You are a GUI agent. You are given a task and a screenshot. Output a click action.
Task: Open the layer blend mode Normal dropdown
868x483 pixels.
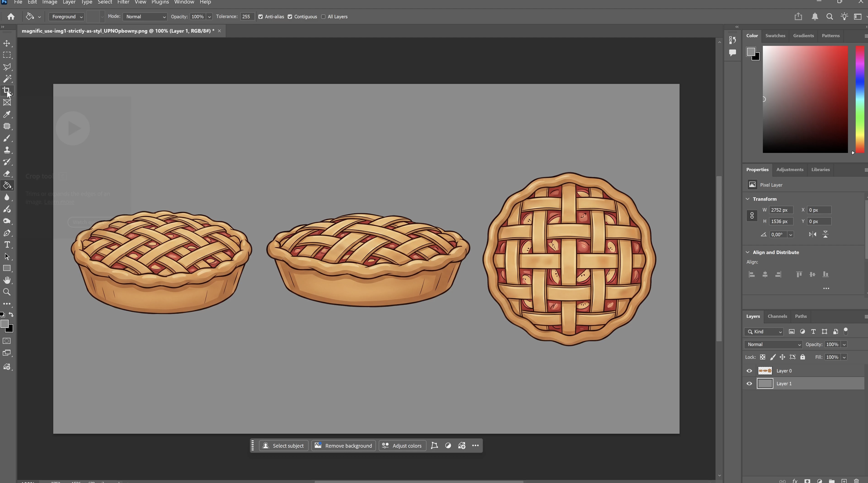point(773,344)
